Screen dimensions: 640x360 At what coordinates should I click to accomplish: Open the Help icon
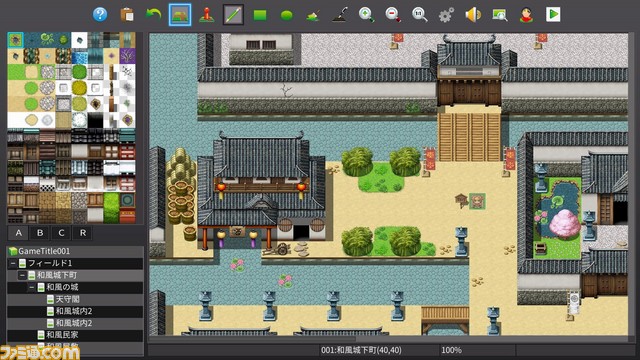(x=100, y=15)
